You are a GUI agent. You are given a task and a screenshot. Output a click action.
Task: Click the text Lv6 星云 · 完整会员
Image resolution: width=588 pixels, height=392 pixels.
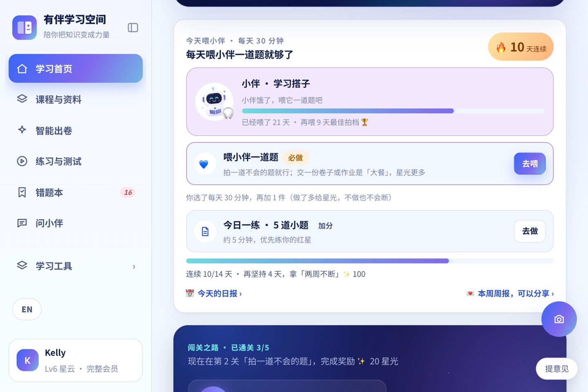tap(81, 369)
